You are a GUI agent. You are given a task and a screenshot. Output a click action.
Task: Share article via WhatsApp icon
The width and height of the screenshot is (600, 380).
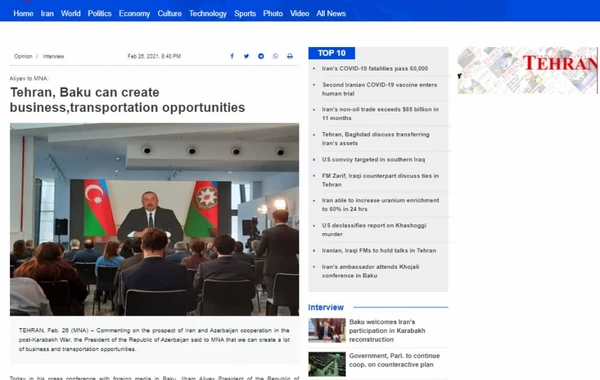pyautogui.click(x=276, y=56)
